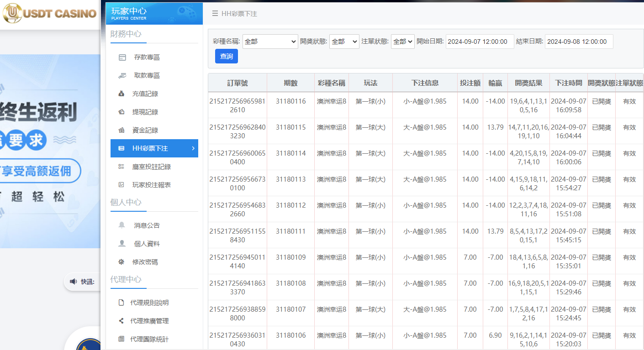Click the 廳室投註記錄 list icon

pos(121,167)
